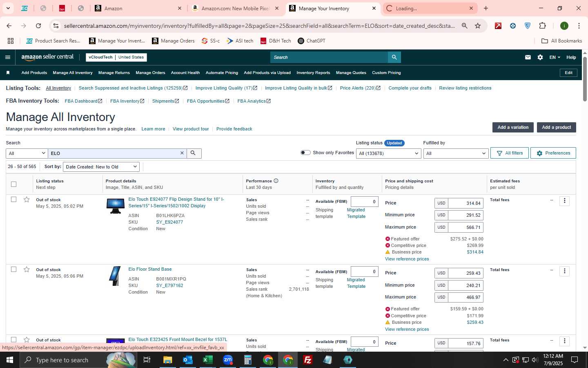Open the Account Health menu item

[x=185, y=73]
